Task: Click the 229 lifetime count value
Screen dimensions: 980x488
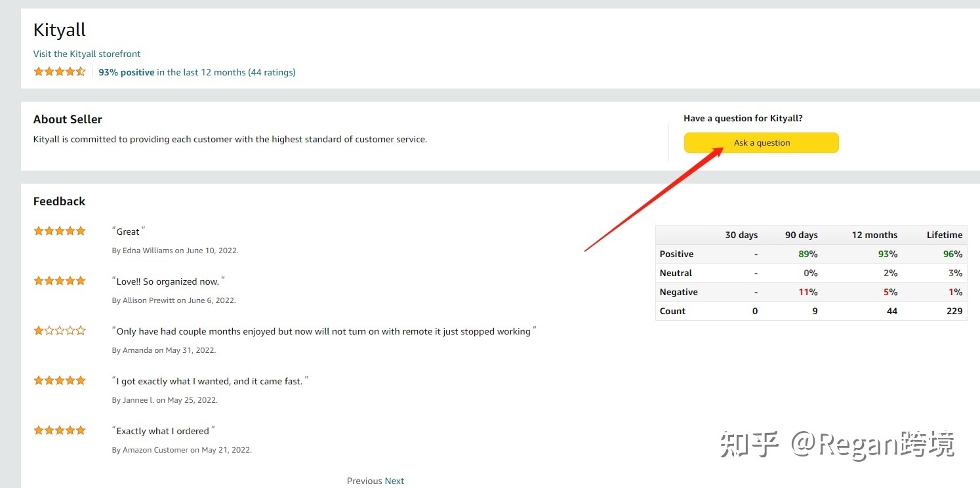Action: tap(954, 311)
